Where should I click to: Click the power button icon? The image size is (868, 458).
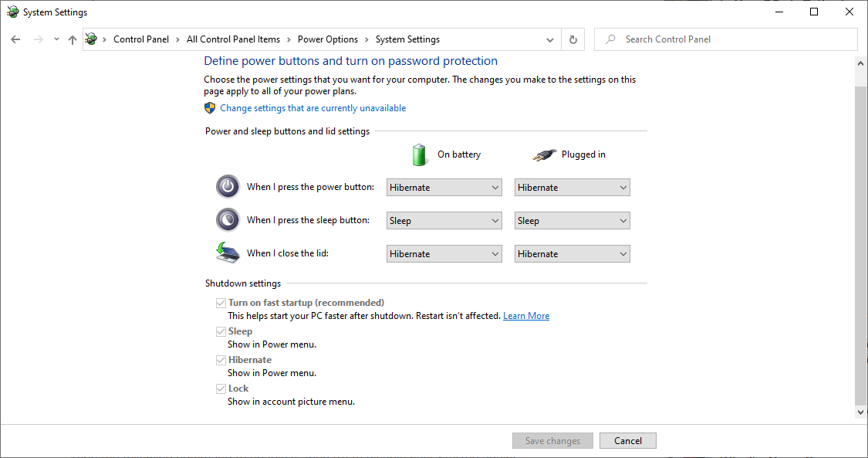(228, 187)
